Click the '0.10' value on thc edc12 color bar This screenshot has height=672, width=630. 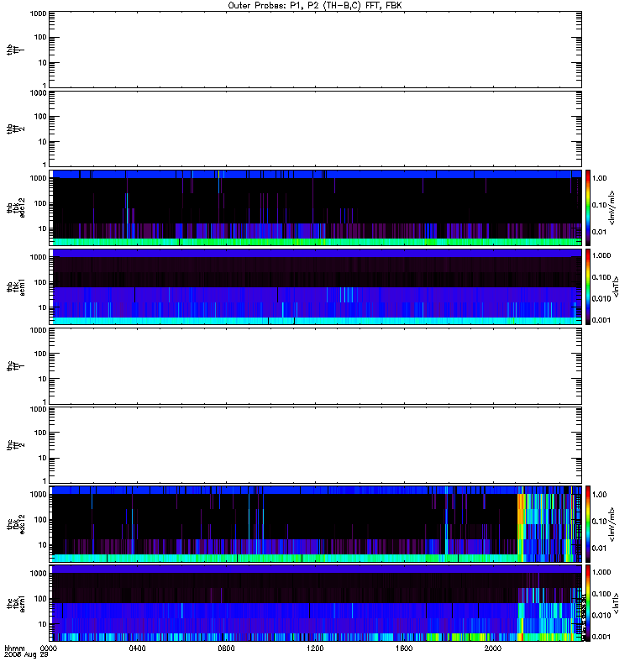point(599,521)
